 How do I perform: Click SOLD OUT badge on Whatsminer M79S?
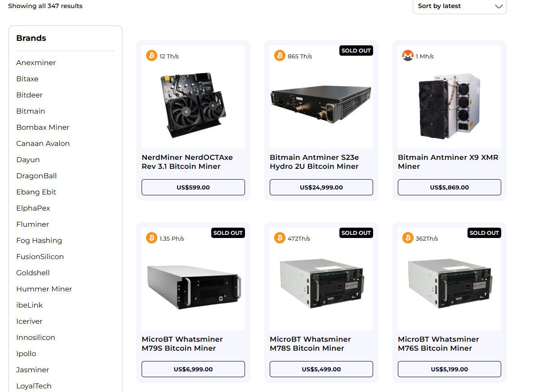(x=228, y=233)
